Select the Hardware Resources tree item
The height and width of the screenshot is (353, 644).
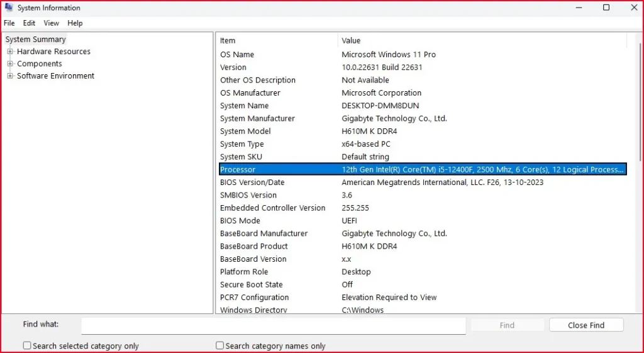(53, 52)
